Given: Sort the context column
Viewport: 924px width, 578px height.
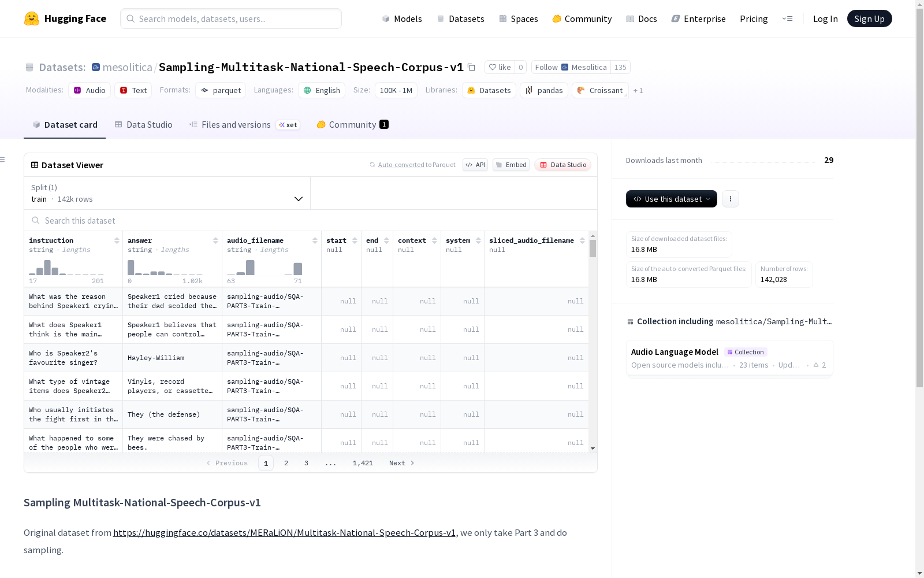Looking at the screenshot, I should click(x=434, y=240).
